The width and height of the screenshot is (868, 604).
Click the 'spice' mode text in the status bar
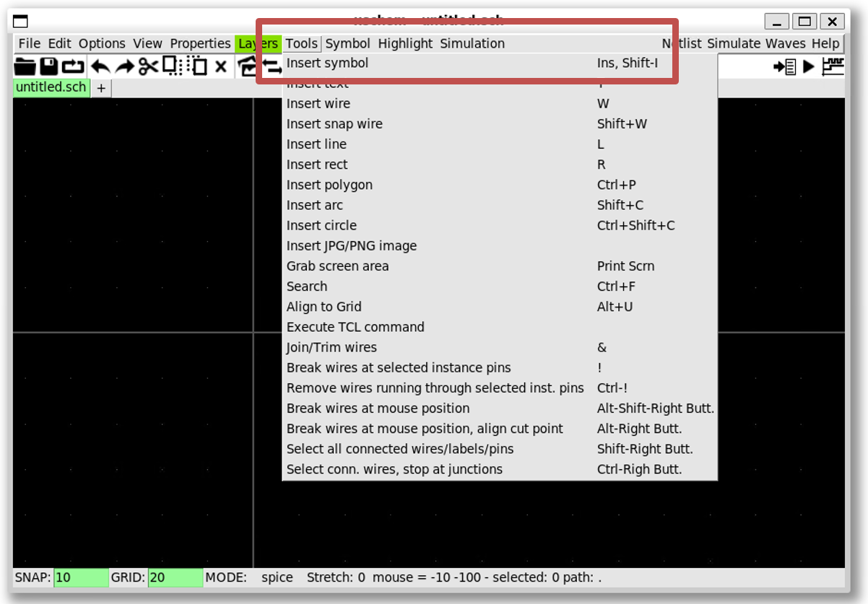click(x=277, y=577)
